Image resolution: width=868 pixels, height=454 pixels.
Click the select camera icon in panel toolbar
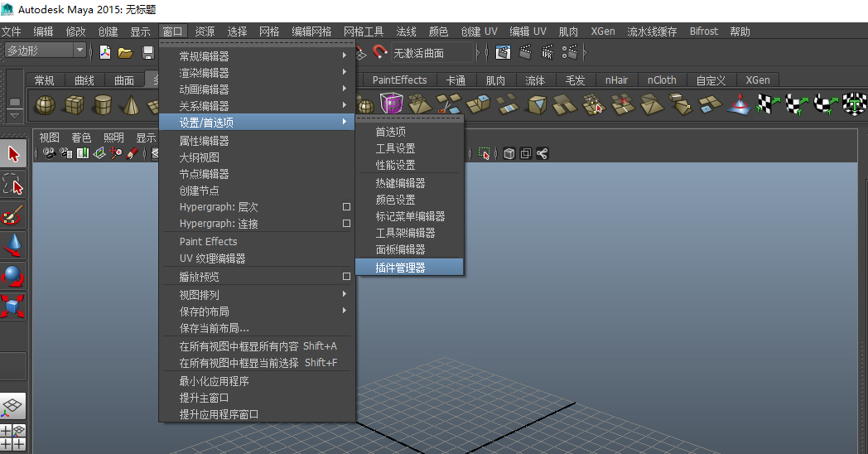[49, 153]
